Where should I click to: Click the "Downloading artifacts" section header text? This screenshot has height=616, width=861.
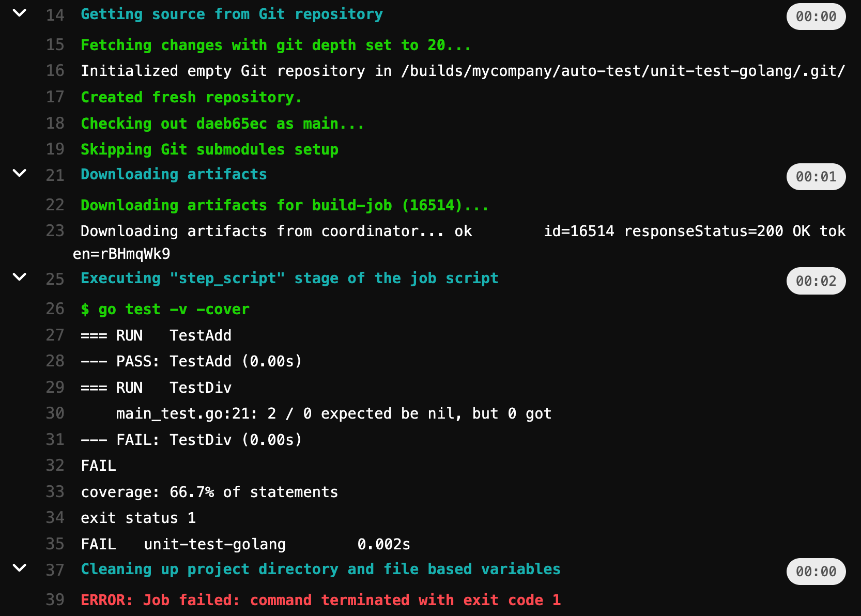174,175
